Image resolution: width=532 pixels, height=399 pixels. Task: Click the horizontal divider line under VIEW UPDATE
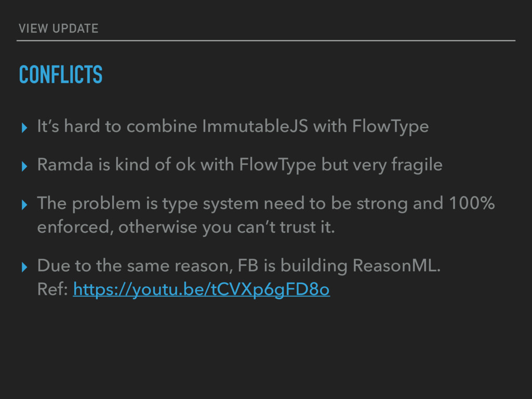point(266,41)
